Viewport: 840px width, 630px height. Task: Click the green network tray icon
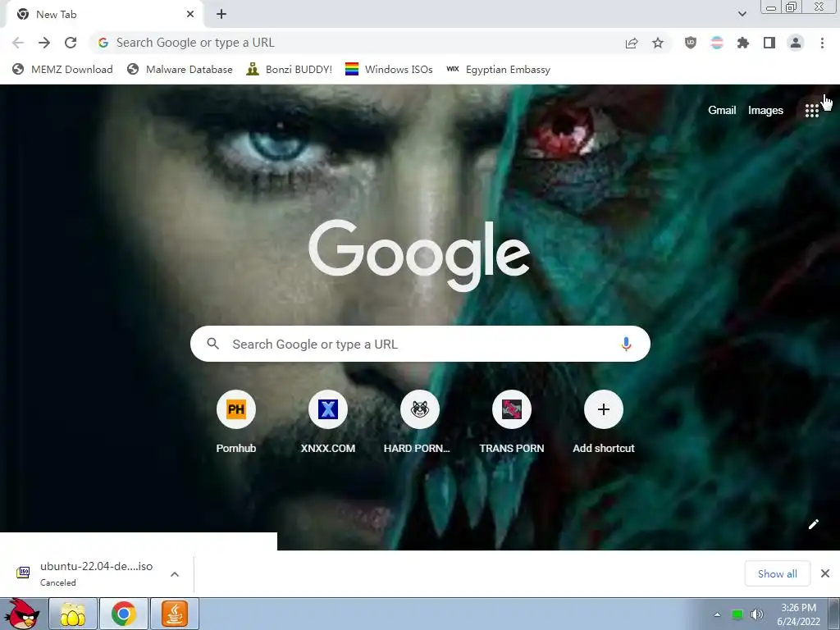(x=737, y=614)
